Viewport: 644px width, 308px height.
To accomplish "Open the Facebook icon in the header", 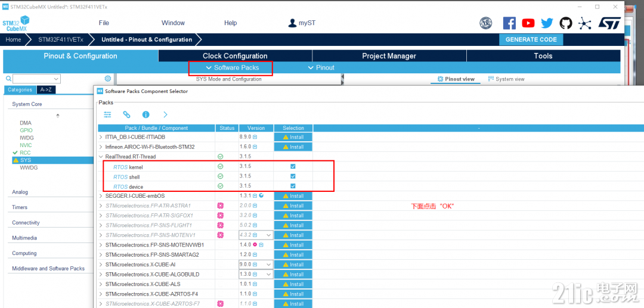I will tap(509, 23).
